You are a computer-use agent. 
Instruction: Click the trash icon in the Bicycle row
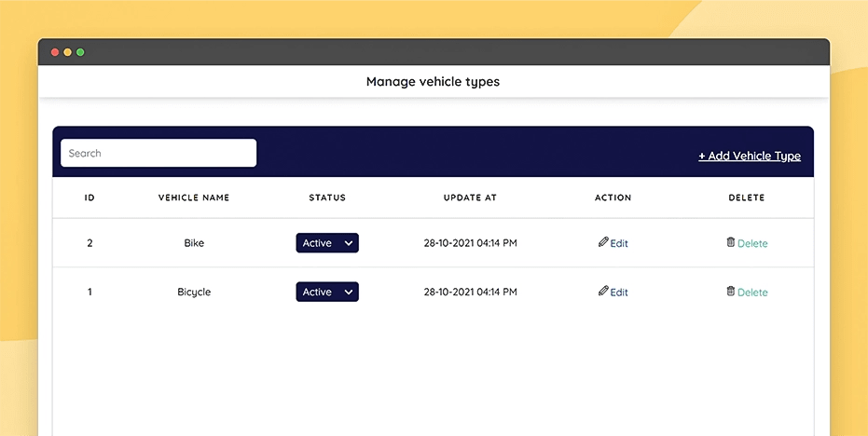pyautogui.click(x=731, y=291)
